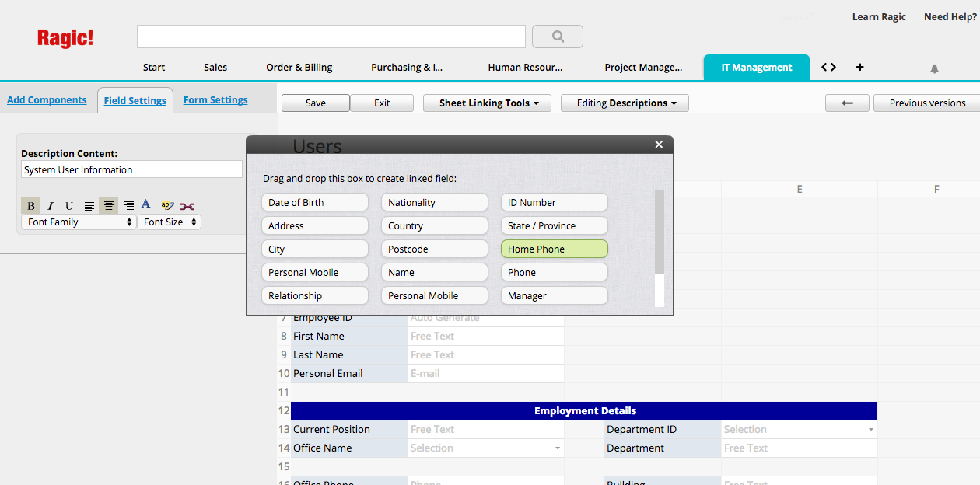The height and width of the screenshot is (485, 980).
Task: Select the Current Position label cell
Action: tap(349, 430)
